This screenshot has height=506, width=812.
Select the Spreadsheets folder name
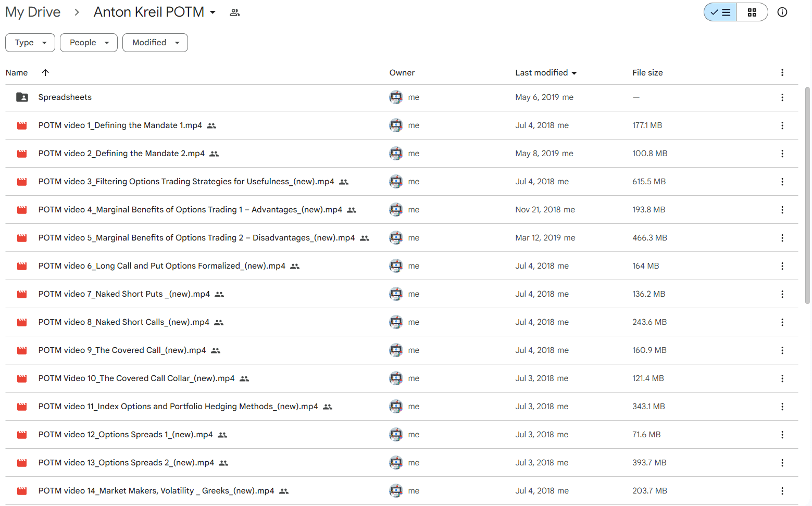click(x=65, y=97)
